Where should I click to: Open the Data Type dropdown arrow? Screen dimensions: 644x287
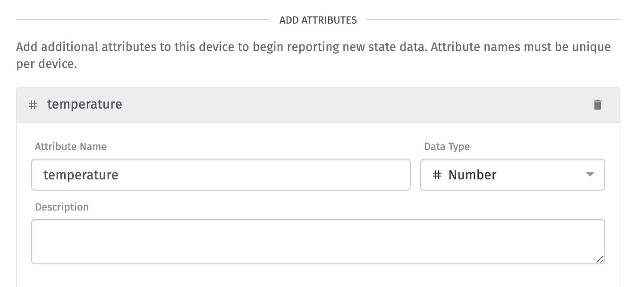(x=590, y=174)
